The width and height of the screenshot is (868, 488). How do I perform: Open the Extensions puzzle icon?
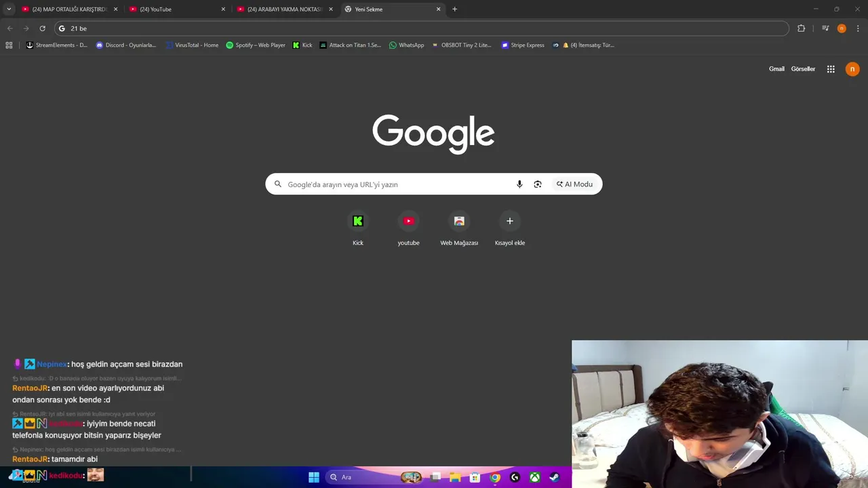(x=802, y=28)
